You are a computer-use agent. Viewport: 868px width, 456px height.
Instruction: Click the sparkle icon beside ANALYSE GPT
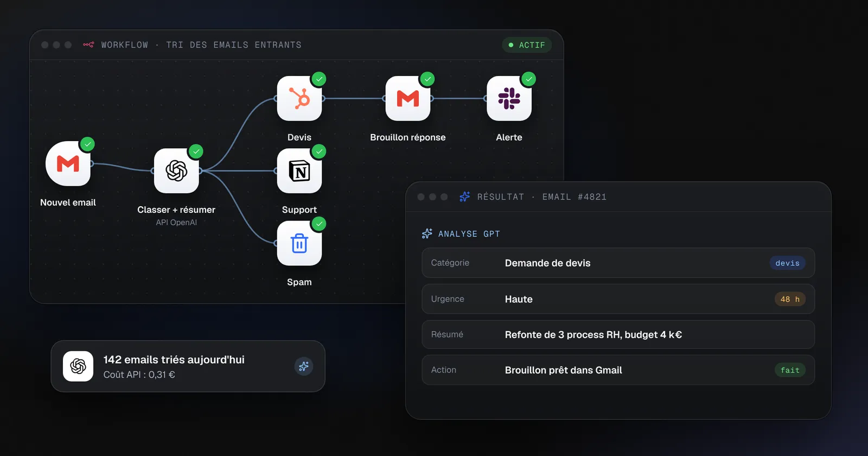click(427, 233)
